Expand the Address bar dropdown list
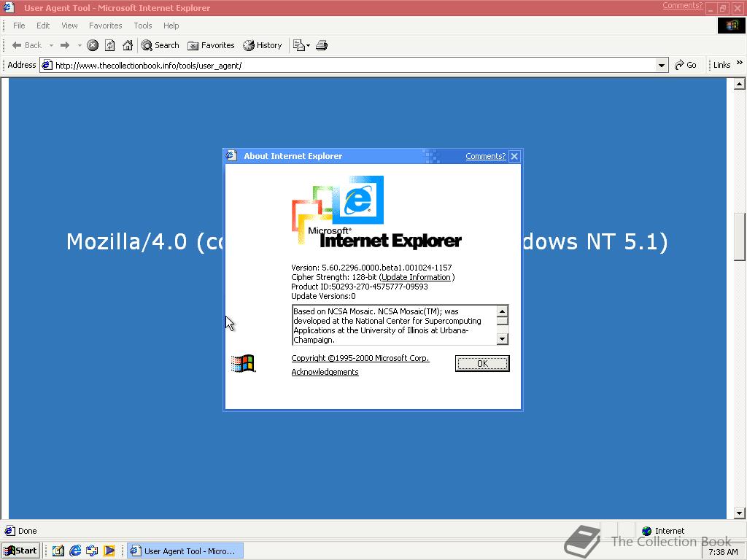The width and height of the screenshot is (747, 560). click(661, 65)
